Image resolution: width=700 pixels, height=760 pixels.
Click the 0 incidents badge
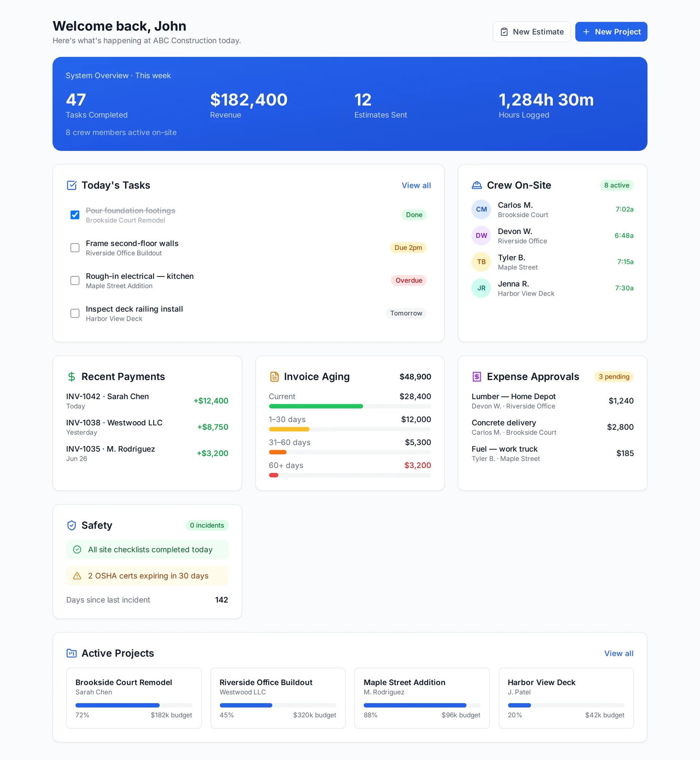(207, 525)
